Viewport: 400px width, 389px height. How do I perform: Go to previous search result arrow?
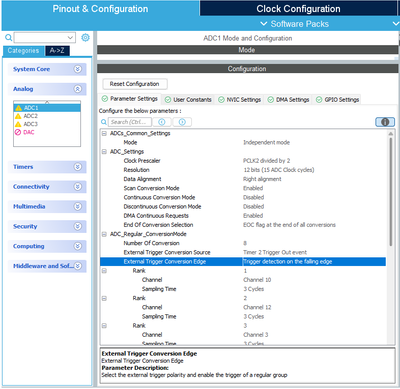coord(162,122)
